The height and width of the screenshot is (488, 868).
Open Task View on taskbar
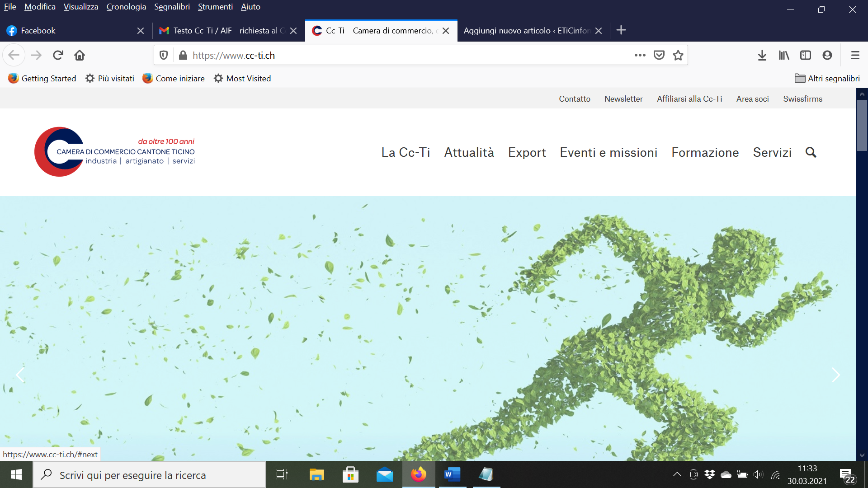pyautogui.click(x=282, y=474)
